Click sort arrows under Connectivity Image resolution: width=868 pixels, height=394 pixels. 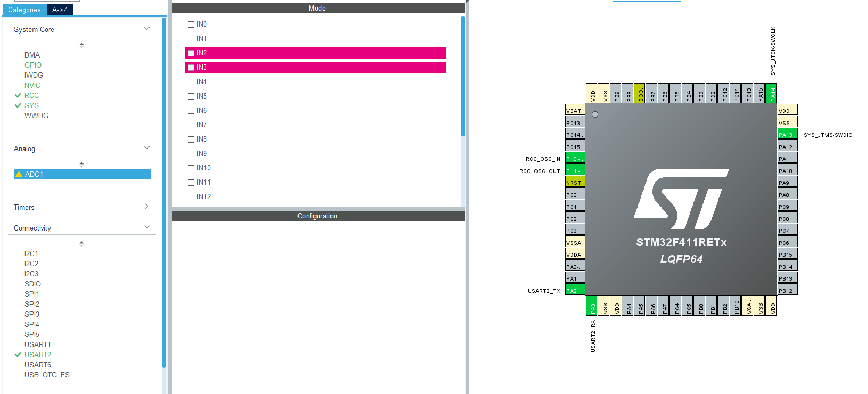click(x=81, y=244)
